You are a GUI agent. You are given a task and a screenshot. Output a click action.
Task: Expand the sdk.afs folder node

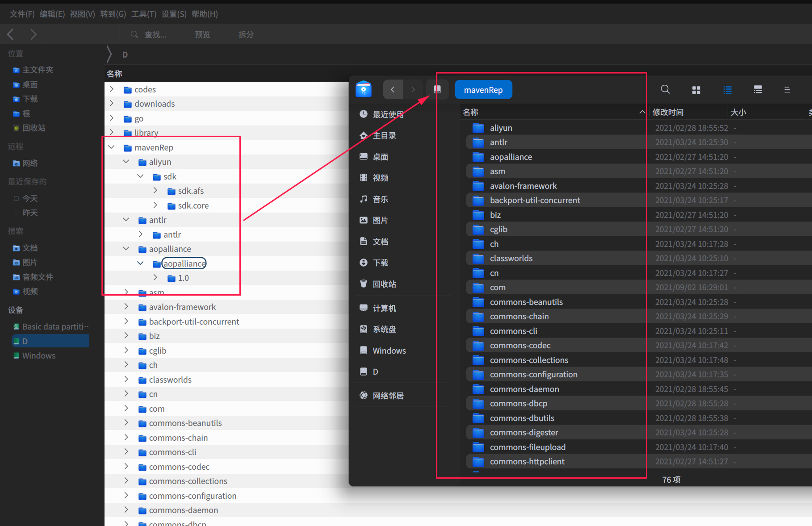pos(155,191)
